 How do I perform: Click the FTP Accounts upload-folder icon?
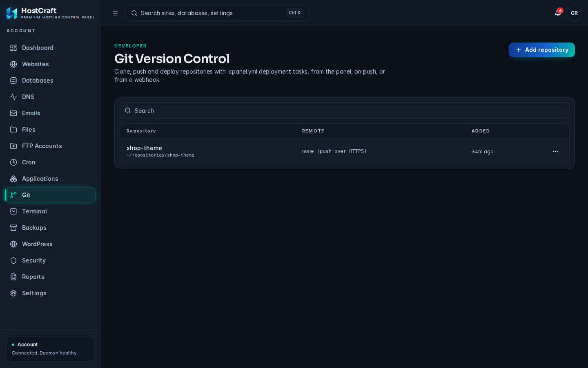[13, 146]
